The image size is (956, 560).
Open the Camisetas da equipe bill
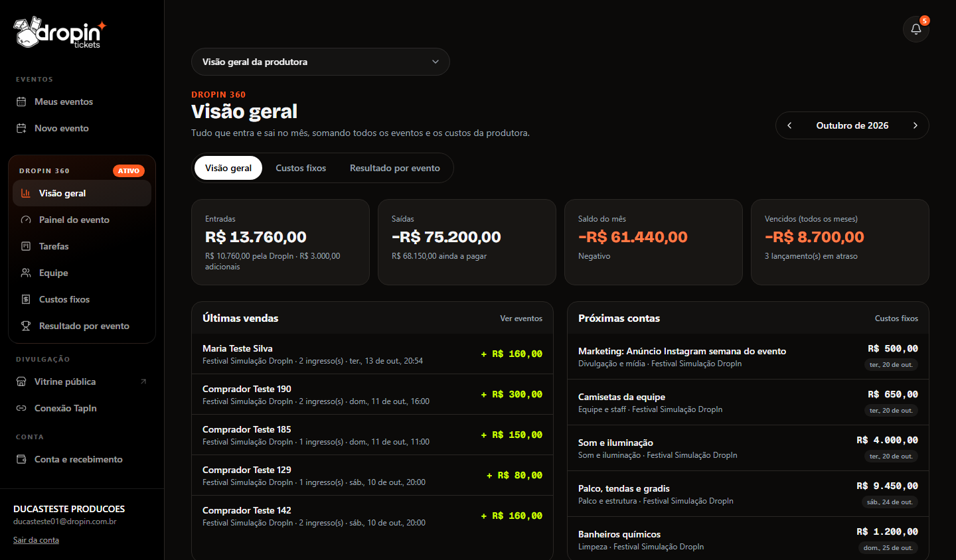pyautogui.click(x=748, y=402)
